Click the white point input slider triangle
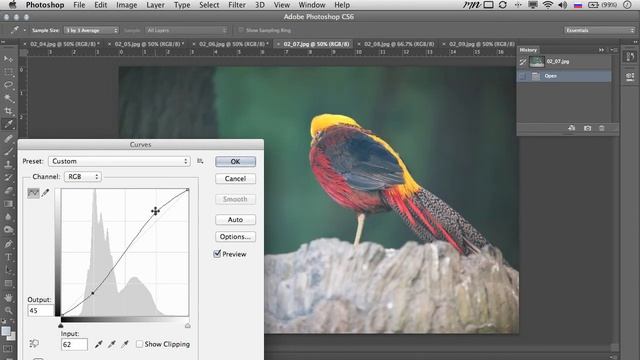This screenshot has width=640, height=360. [188, 325]
